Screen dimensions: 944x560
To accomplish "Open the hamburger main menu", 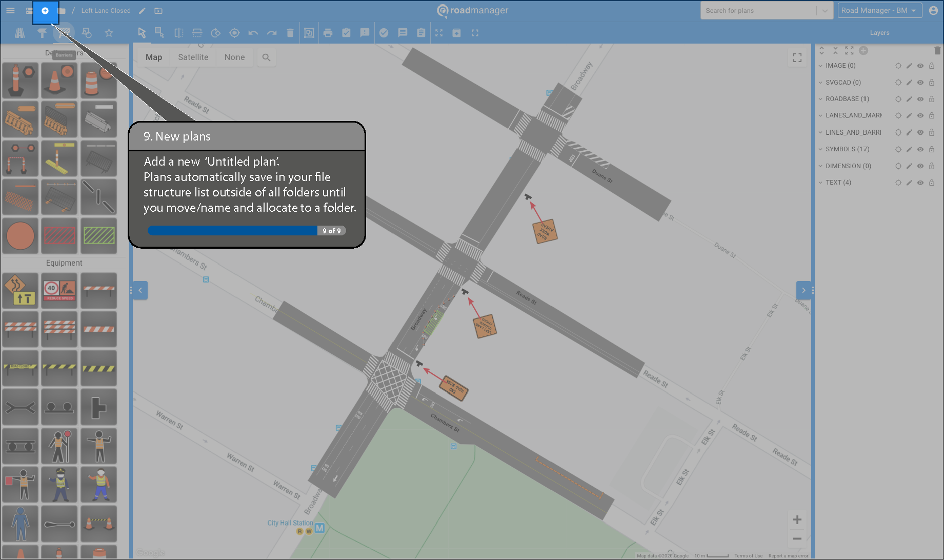I will (x=10, y=10).
